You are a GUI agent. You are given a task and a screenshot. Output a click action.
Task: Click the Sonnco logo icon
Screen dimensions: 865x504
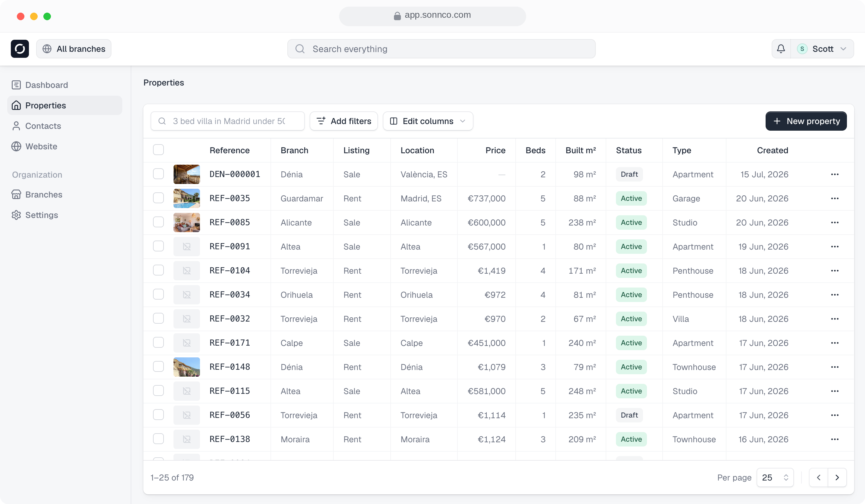[20, 49]
